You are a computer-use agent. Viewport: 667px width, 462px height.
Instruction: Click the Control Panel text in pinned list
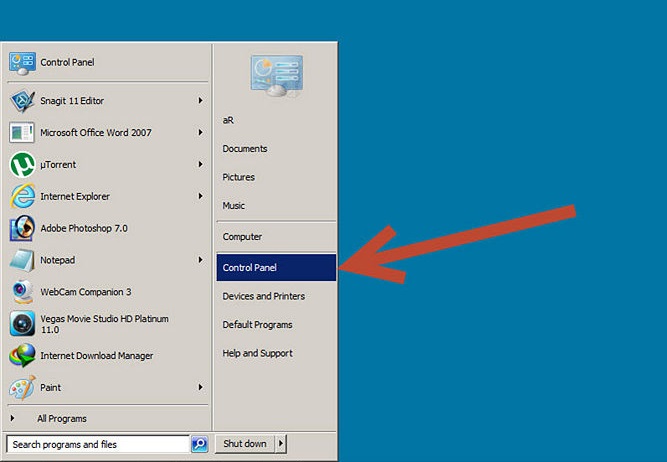pos(67,63)
